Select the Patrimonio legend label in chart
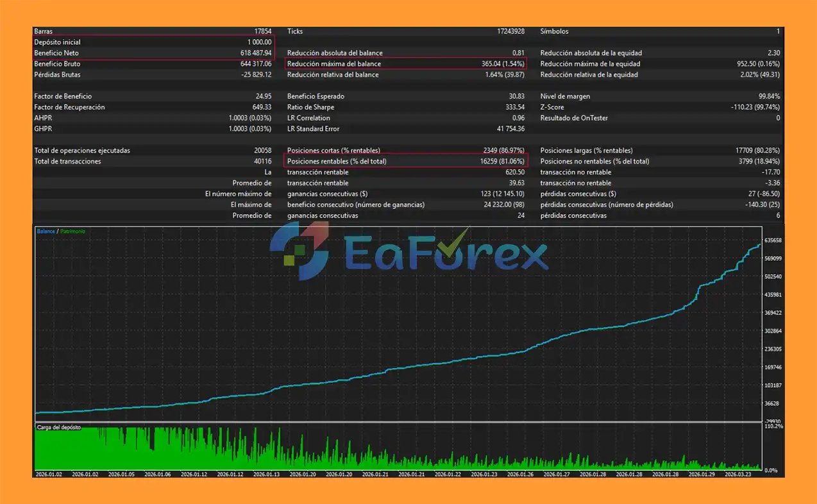 [x=72, y=231]
